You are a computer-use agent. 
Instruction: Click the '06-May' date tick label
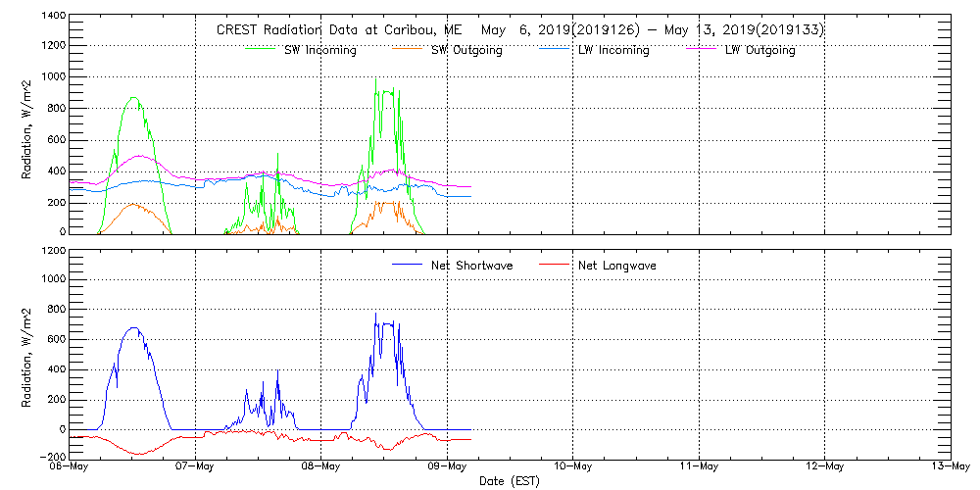tap(70, 466)
